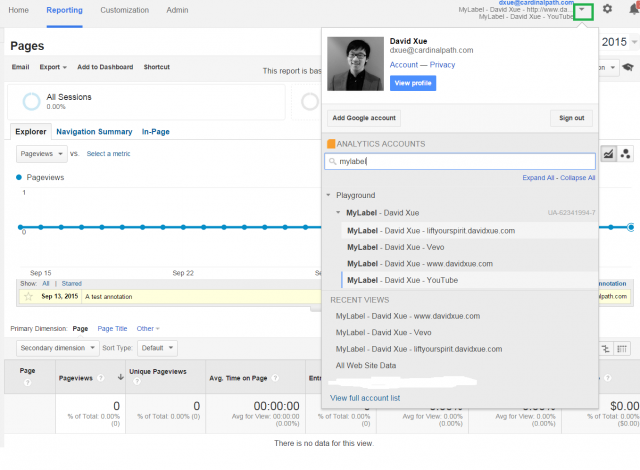Click the Unique Pageviews help icon

coord(137,381)
